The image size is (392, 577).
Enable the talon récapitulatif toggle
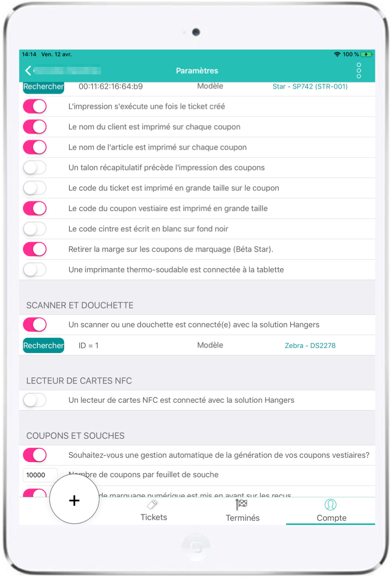pos(35,168)
